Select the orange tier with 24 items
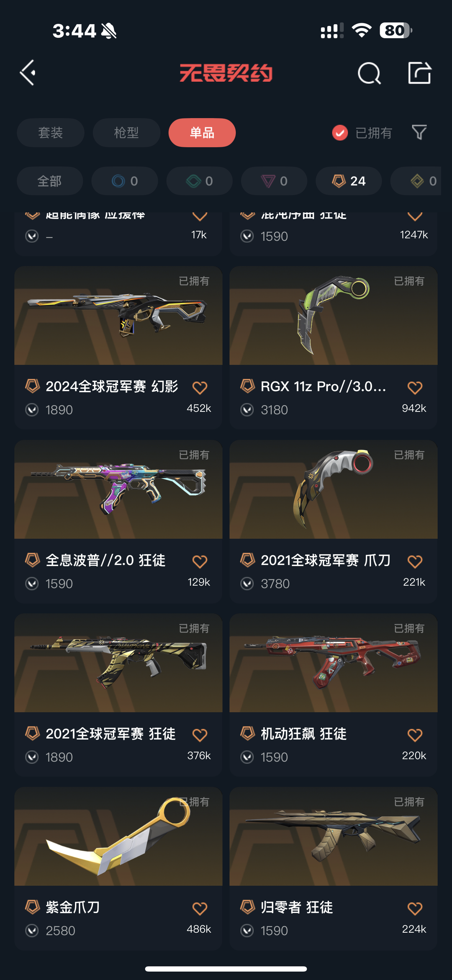452x980 pixels. (349, 181)
